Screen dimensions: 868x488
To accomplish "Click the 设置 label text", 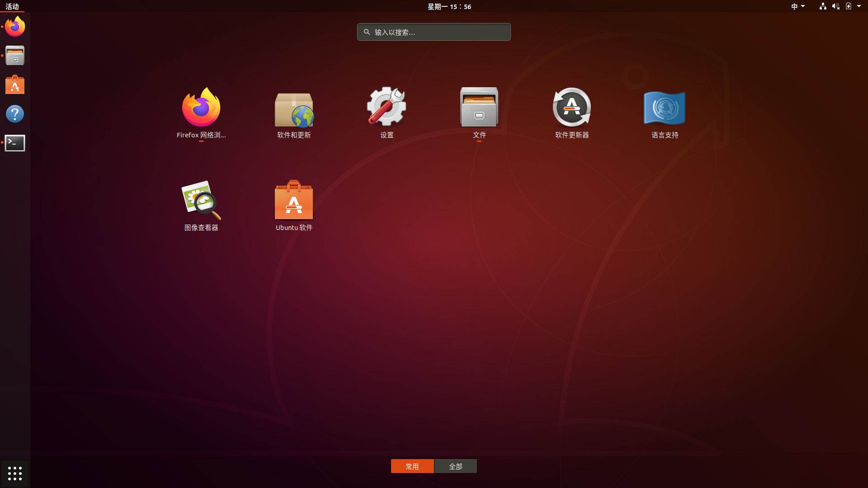I will (387, 135).
